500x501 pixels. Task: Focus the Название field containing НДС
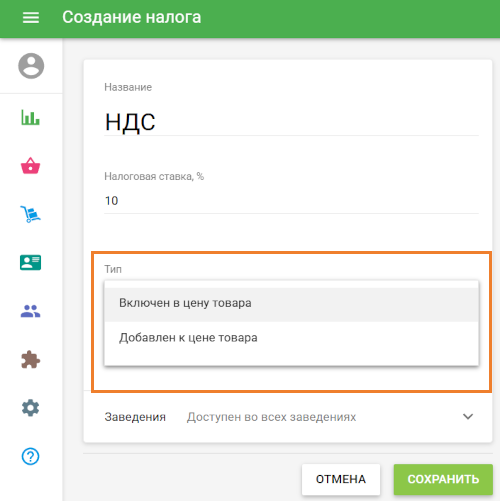[291, 122]
